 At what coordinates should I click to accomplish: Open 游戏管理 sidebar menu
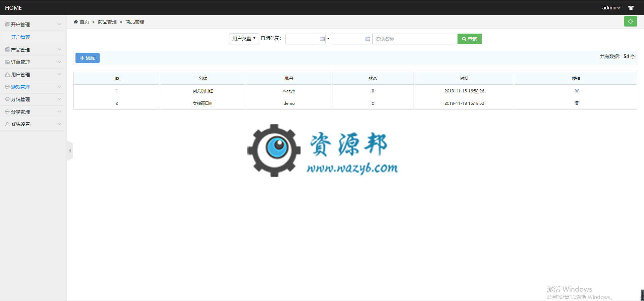[x=34, y=87]
